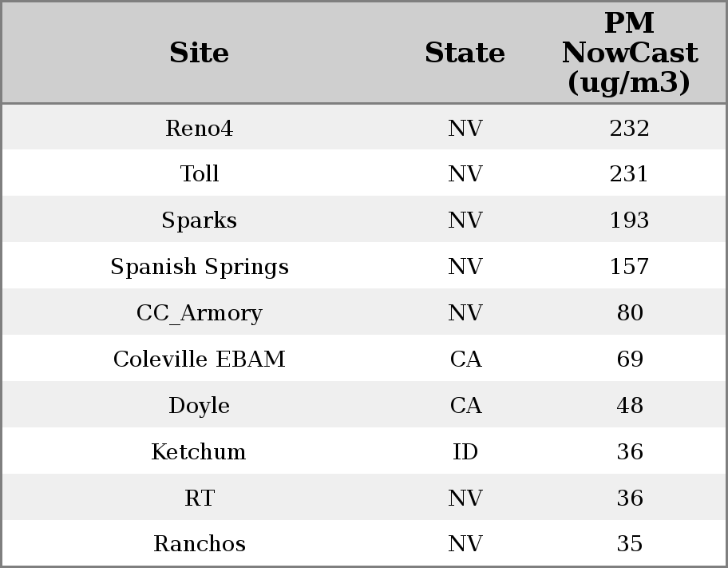The image size is (728, 568).
Task: Click the Doyle site name
Action: tap(199, 406)
